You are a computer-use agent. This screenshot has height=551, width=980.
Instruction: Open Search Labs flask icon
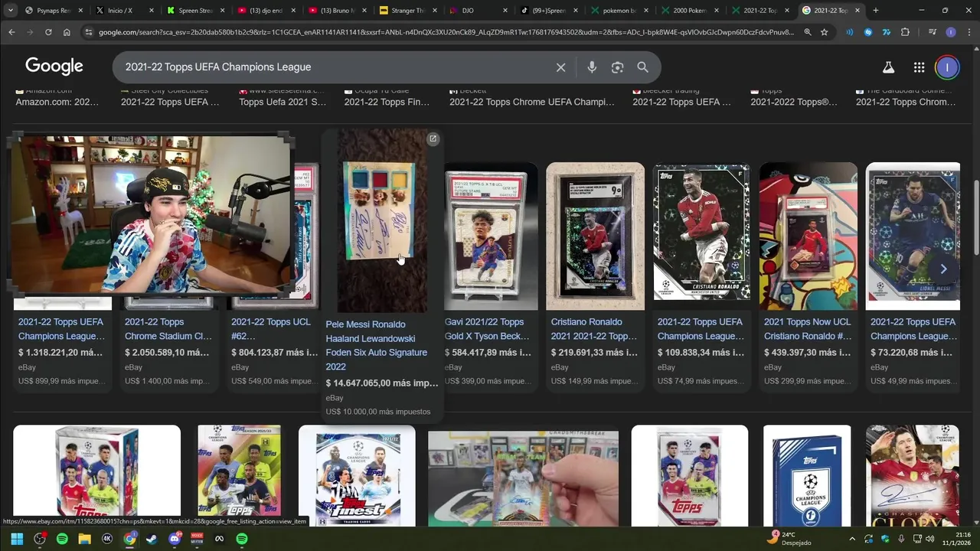pos(888,67)
